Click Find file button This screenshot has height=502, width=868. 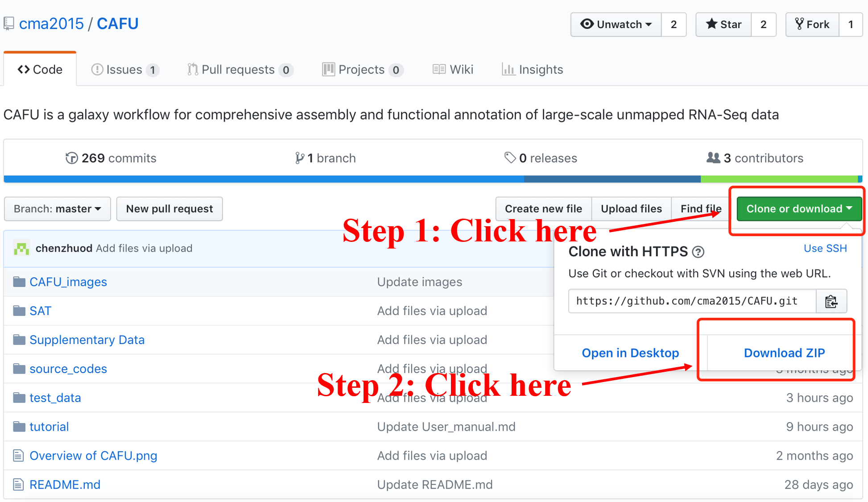[x=701, y=209]
